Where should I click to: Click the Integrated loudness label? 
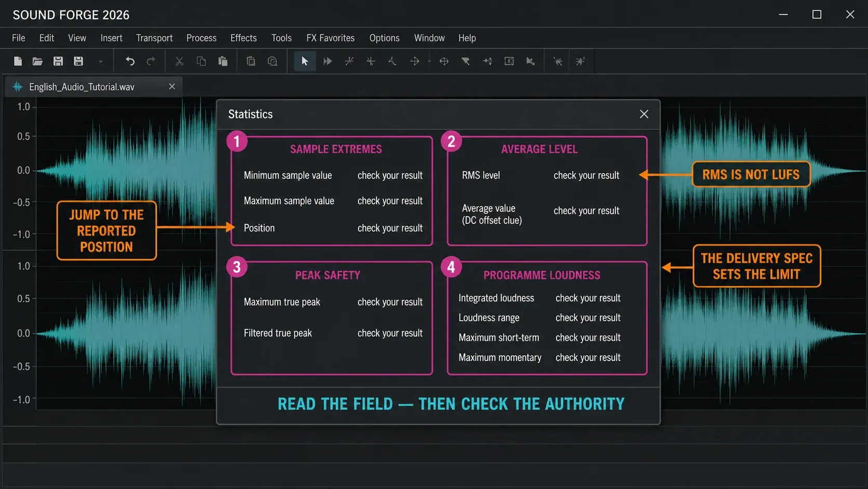[x=496, y=298]
